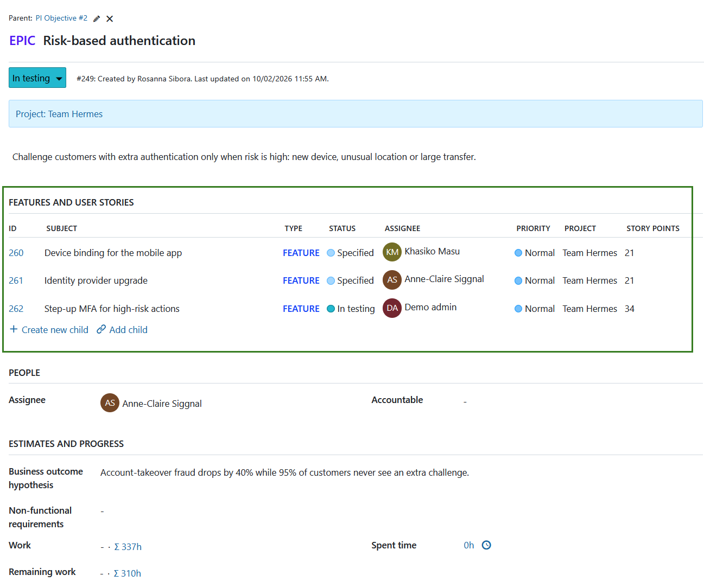The width and height of the screenshot is (704, 588).
Task: Click the Specified status dot in row 260
Action: click(x=331, y=253)
